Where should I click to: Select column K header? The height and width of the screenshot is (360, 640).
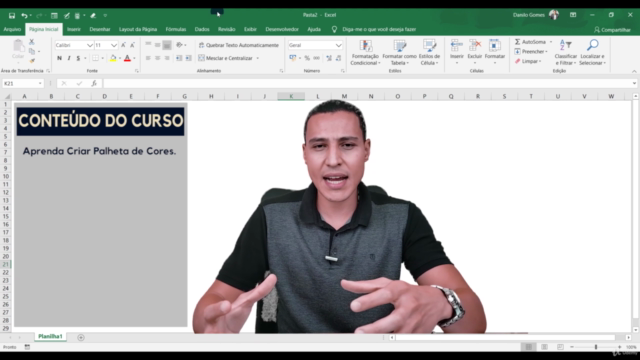point(291,96)
